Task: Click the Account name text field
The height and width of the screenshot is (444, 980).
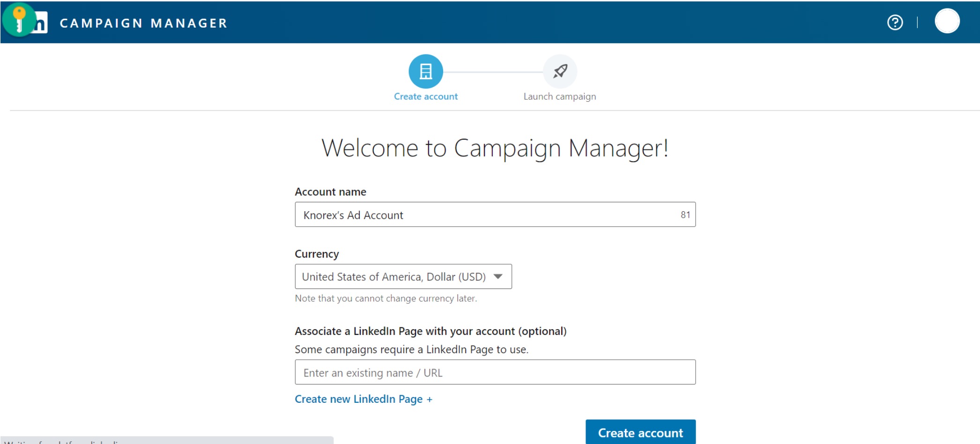Action: click(487, 215)
